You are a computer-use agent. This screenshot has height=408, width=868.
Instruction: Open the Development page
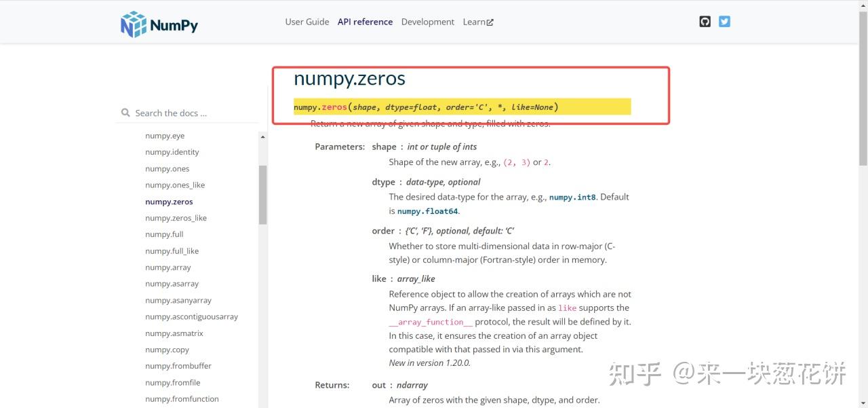point(427,21)
